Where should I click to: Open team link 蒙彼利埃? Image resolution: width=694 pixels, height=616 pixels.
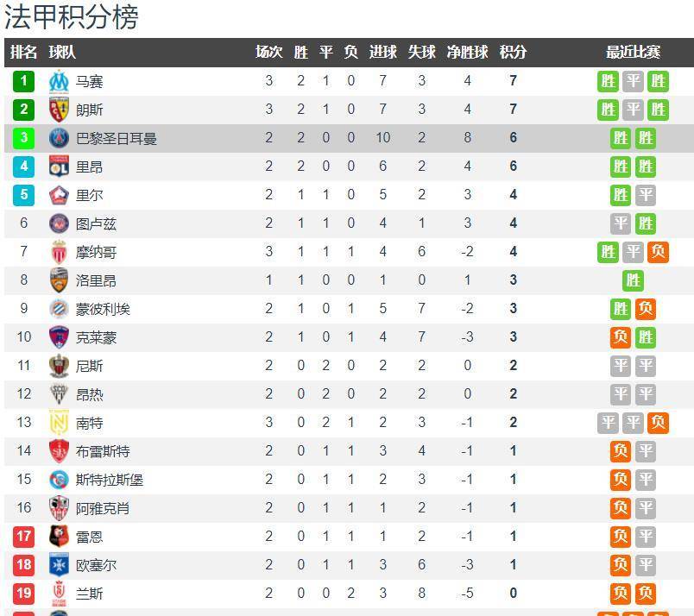point(103,310)
